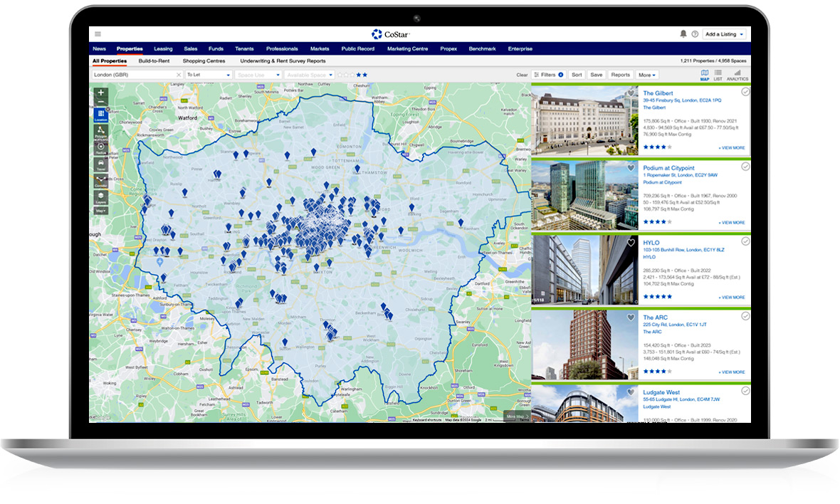
Task: Open the HYLO building thumbnail
Action: pyautogui.click(x=584, y=271)
